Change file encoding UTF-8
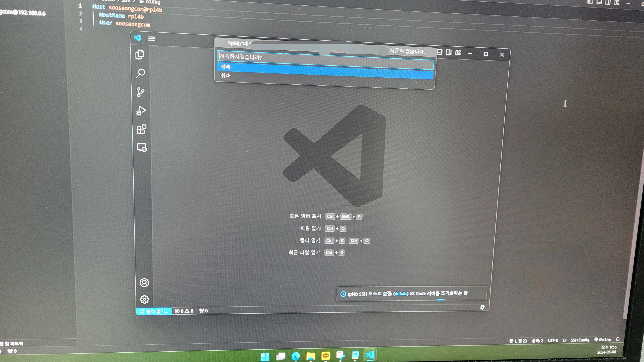This screenshot has height=362, width=644. [x=553, y=340]
